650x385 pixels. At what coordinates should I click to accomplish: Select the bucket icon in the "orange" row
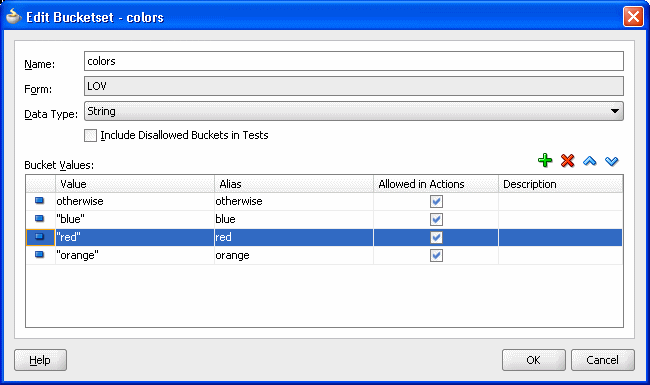click(x=39, y=254)
